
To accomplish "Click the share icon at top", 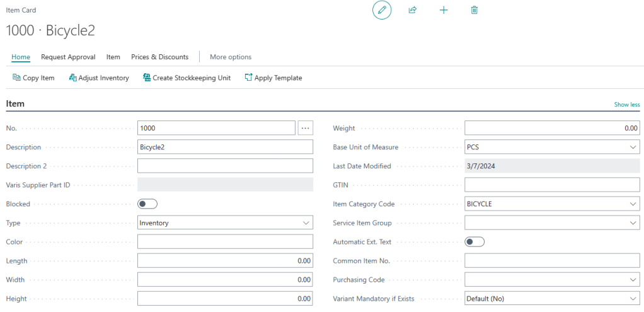I will (413, 10).
